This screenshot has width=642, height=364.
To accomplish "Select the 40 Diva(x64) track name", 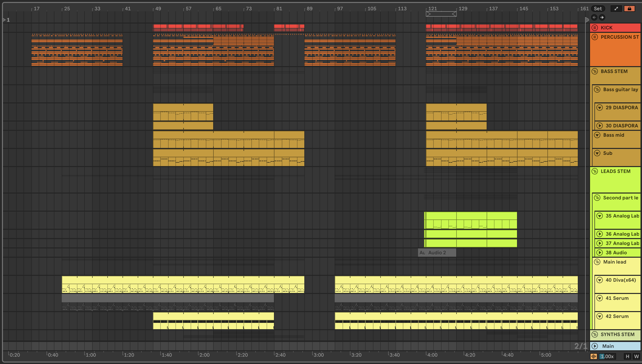I will coord(621,280).
